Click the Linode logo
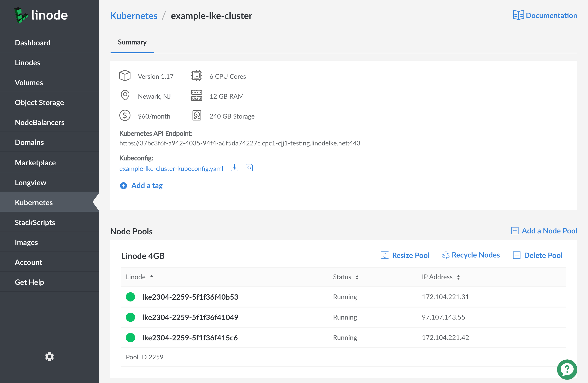This screenshot has width=588, height=383. [x=41, y=15]
